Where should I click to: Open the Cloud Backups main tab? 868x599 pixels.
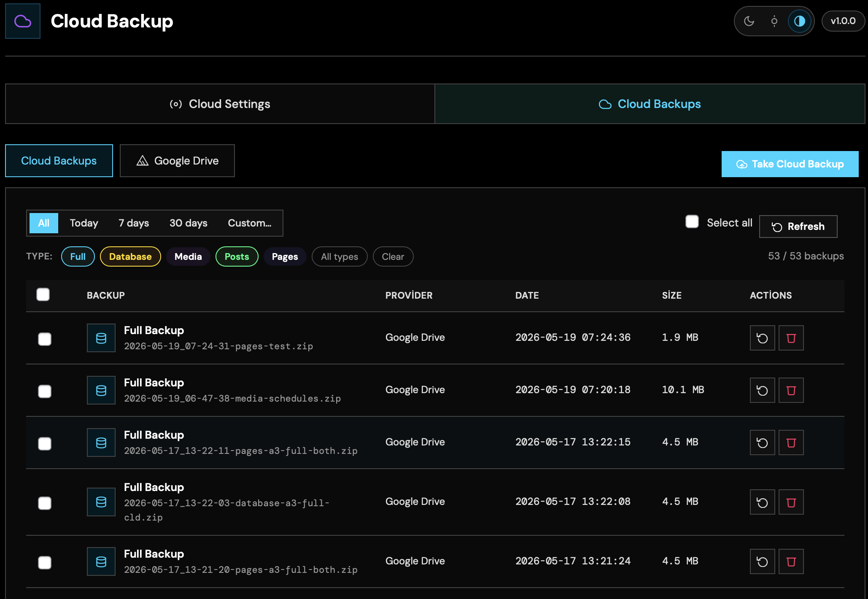click(650, 104)
